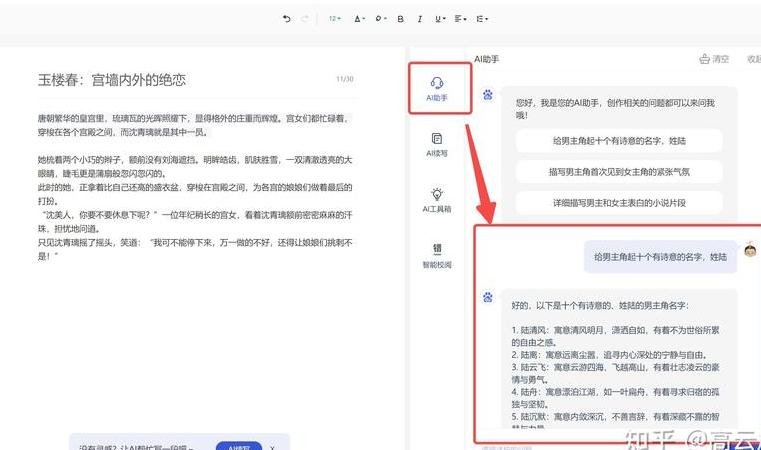Undo the last edit
This screenshot has height=450, width=761.
(287, 19)
